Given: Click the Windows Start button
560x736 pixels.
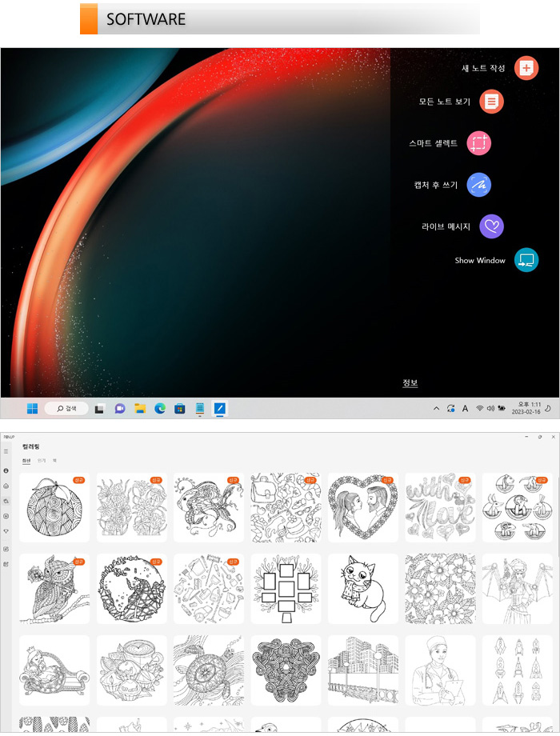Looking at the screenshot, I should tap(32, 409).
